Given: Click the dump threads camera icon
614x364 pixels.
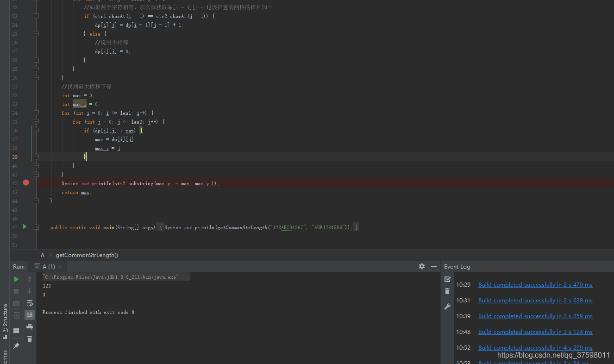Looking at the screenshot, I should point(16,303).
